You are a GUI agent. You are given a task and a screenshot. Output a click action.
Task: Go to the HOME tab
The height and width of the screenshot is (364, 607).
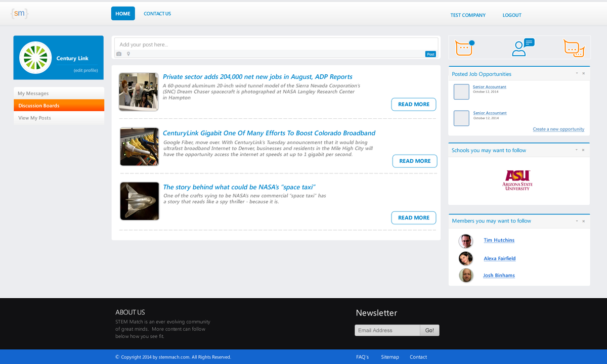(123, 14)
